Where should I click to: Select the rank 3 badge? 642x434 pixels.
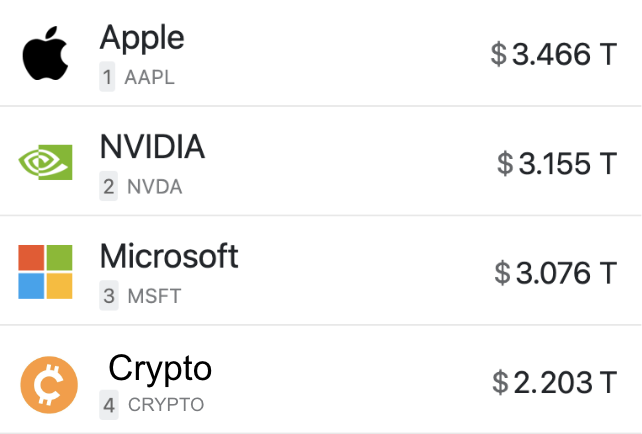[108, 296]
